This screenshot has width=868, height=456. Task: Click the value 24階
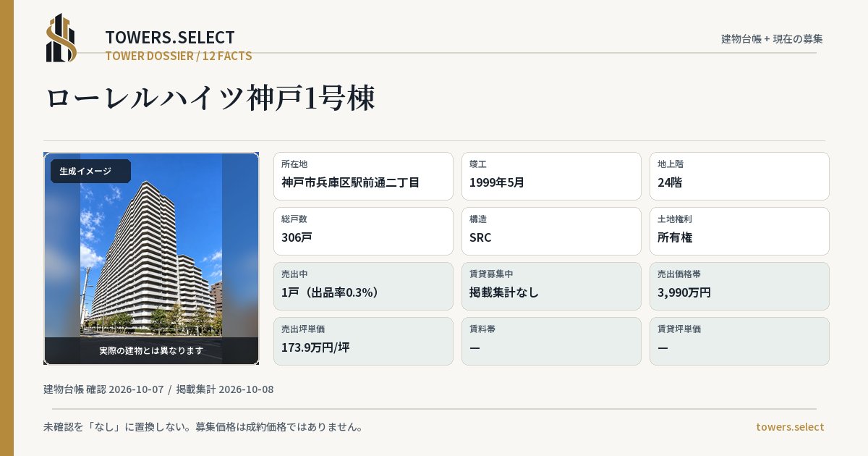(670, 182)
